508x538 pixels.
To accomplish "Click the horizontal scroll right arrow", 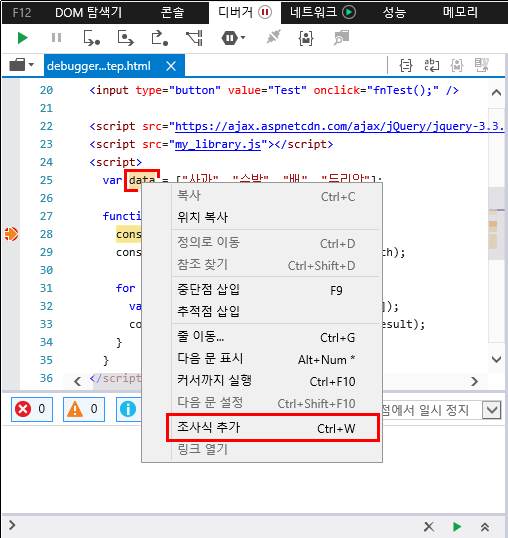I will [x=474, y=381].
